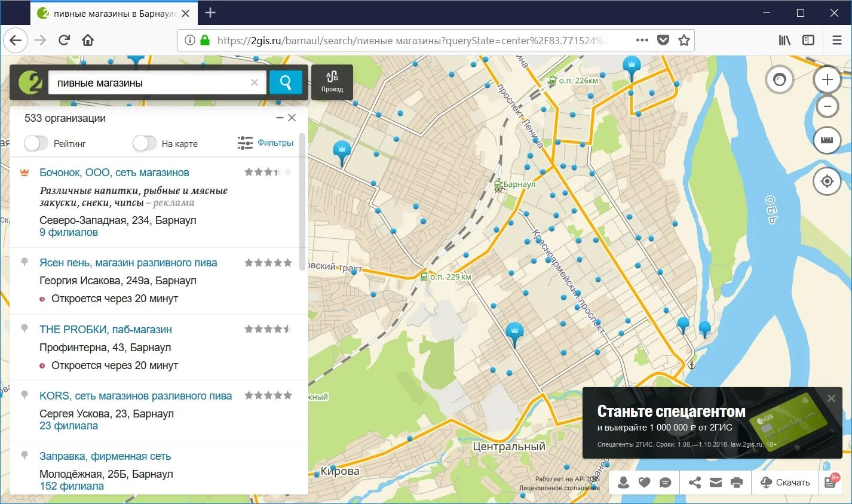The image size is (852, 504).
Task: Click the 2GIS logo icon
Action: coord(30,82)
